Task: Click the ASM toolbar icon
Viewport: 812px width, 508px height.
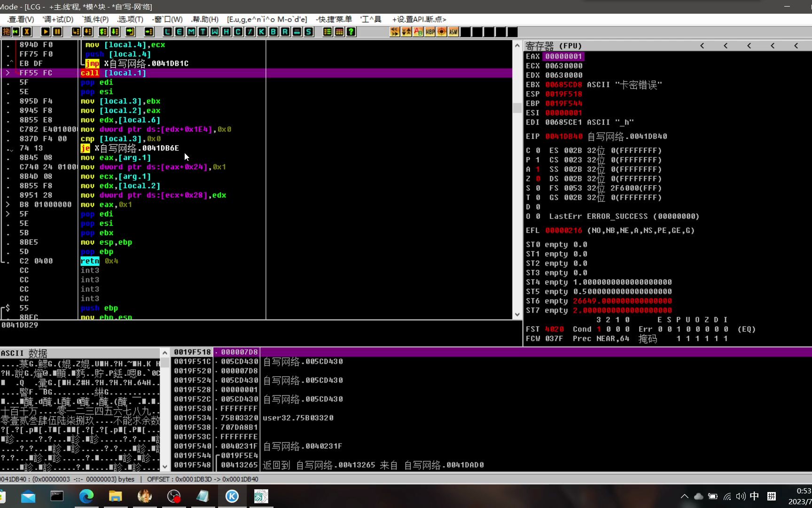Action: pos(453,32)
